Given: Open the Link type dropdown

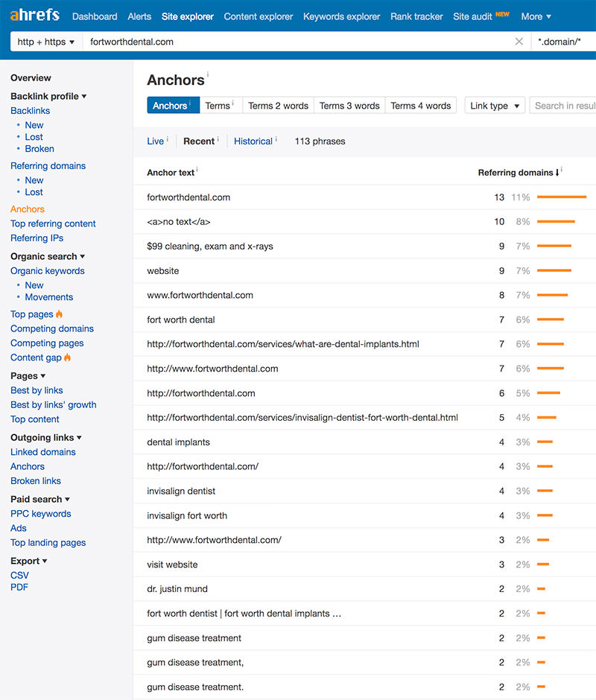Looking at the screenshot, I should [495, 106].
